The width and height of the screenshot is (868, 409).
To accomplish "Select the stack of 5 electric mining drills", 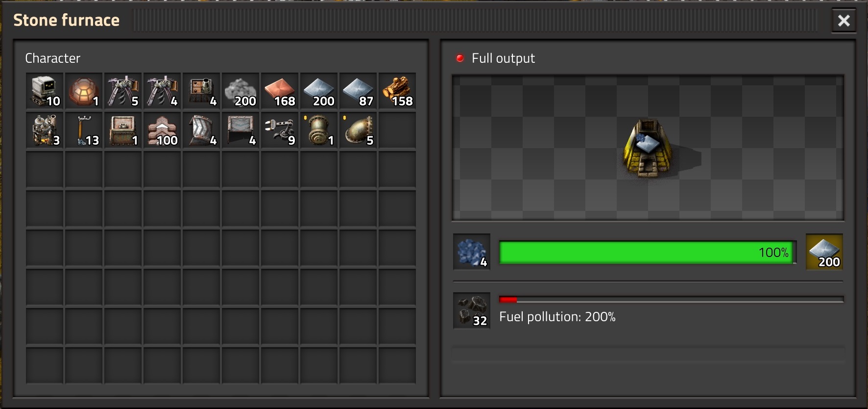I will tap(123, 91).
